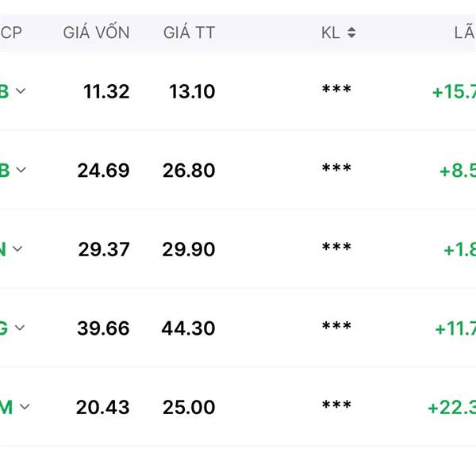Image resolution: width=476 pixels, height=476 pixels.
Task: Expand the row with cost 29.37
Action: 17,249
